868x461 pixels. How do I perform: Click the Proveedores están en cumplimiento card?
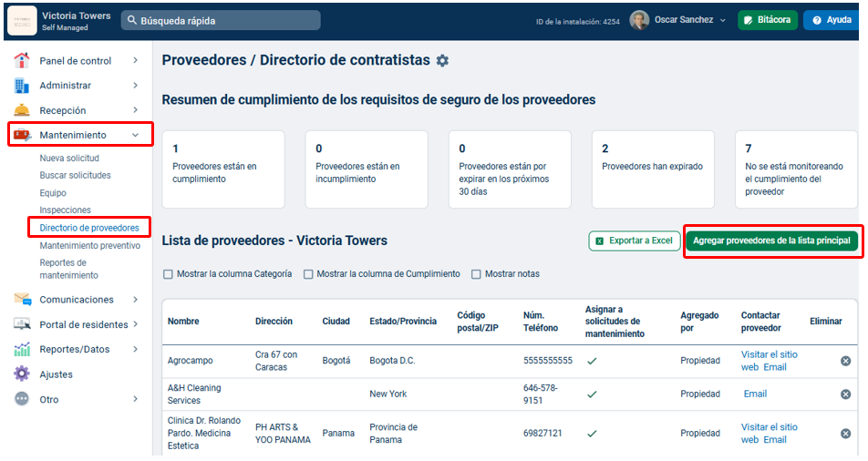pyautogui.click(x=223, y=169)
